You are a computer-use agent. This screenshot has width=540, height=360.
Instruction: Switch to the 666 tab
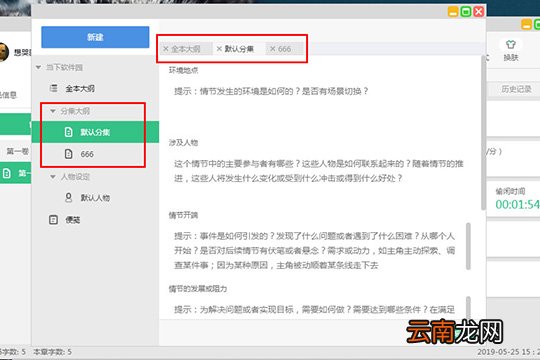click(x=284, y=49)
